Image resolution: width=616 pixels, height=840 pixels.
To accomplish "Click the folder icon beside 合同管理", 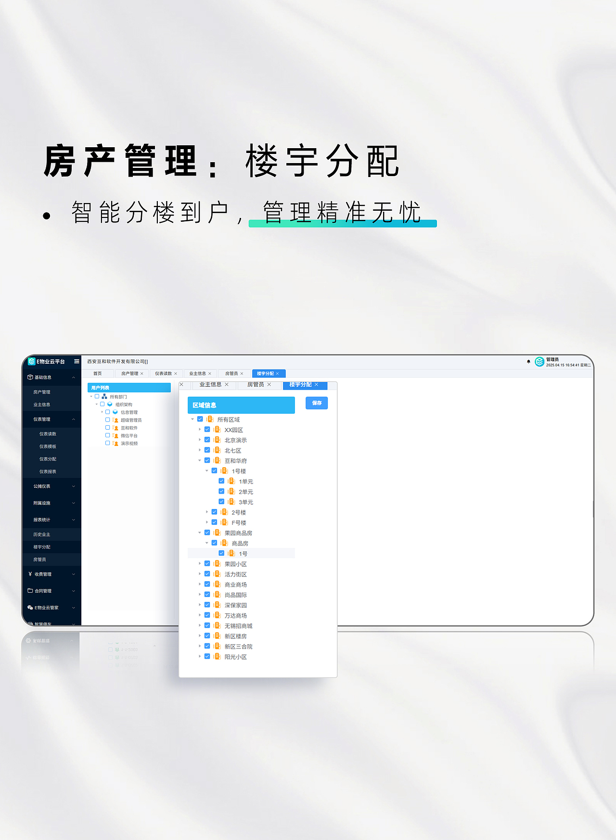I will (x=30, y=591).
